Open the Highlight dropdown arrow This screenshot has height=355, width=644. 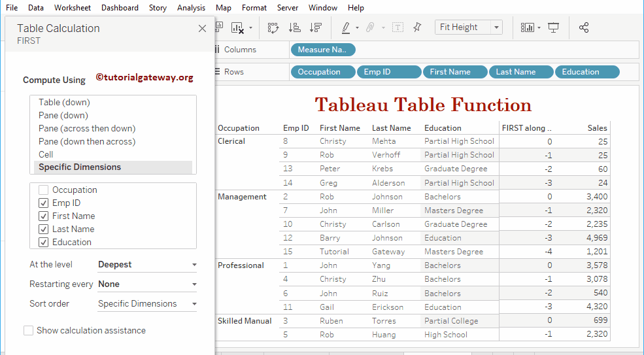click(357, 28)
